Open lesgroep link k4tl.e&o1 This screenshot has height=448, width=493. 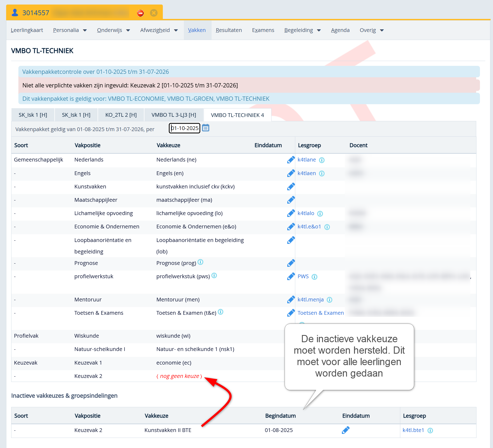[x=309, y=227]
